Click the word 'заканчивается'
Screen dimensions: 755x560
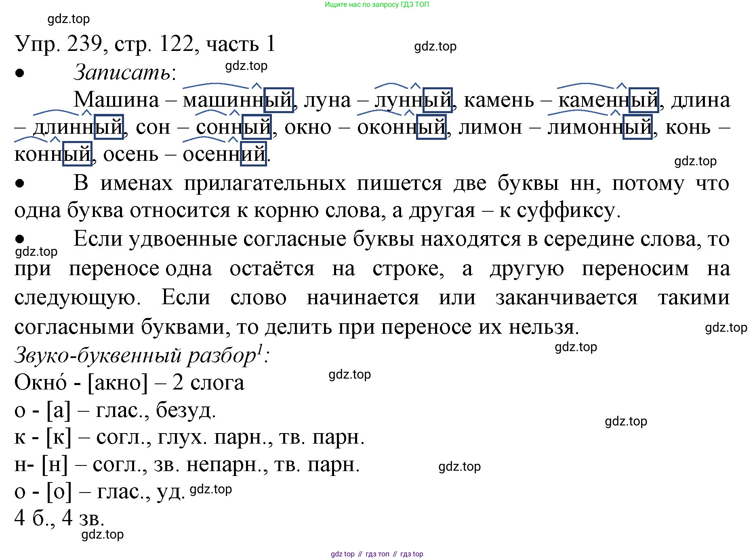(566, 298)
